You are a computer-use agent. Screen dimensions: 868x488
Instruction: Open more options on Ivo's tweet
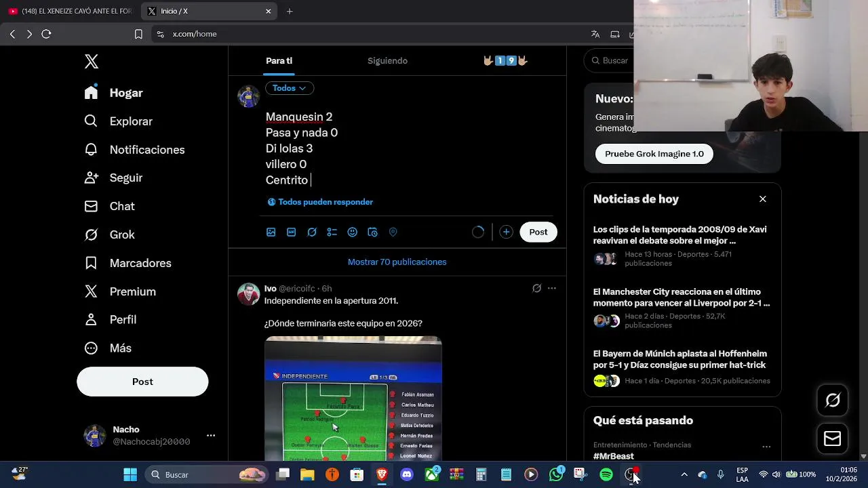(552, 288)
